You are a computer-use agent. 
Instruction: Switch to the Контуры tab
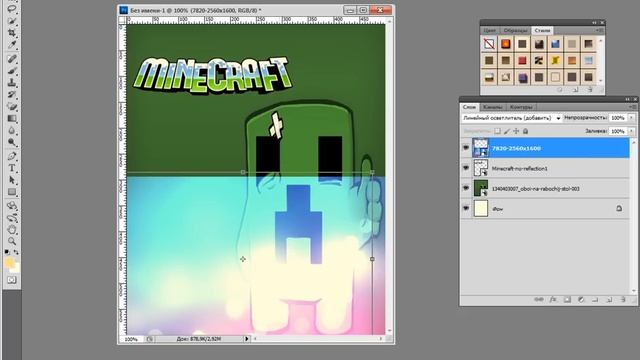tap(521, 107)
